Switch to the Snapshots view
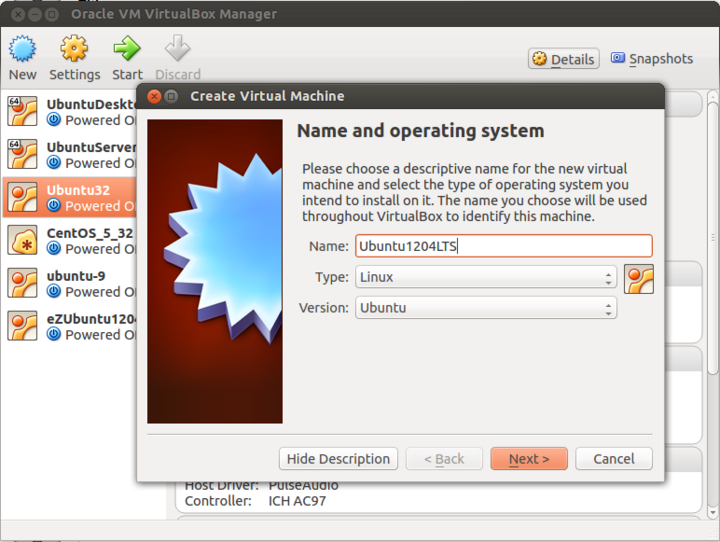This screenshot has width=720, height=542. [652, 58]
